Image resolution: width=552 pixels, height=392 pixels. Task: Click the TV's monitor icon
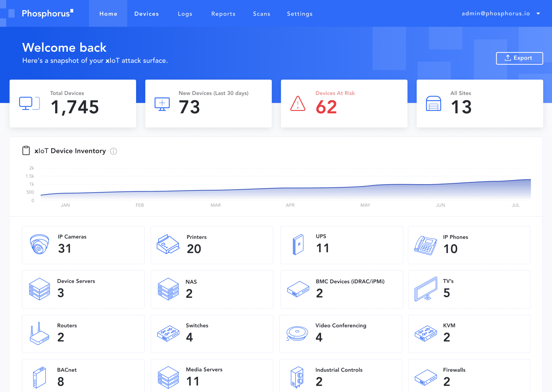click(x=426, y=289)
